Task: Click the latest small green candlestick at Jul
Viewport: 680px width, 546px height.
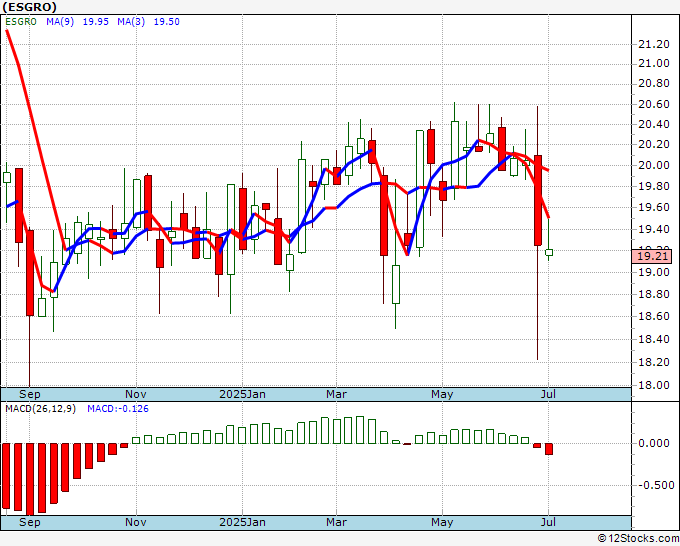Action: pyautogui.click(x=549, y=252)
